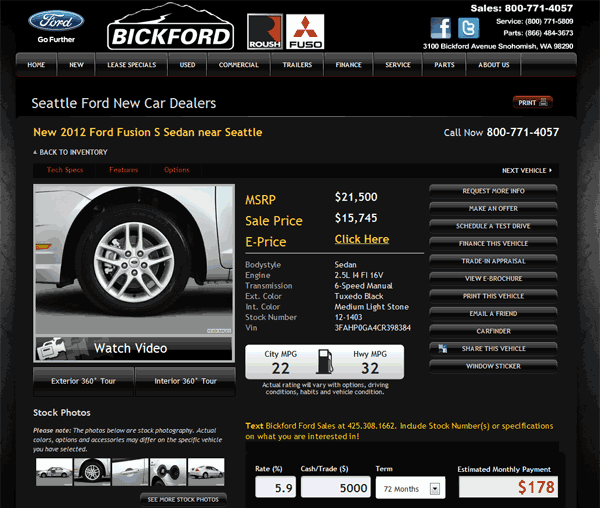This screenshot has height=508, width=600.
Task: Open the CarFinder button
Action: (493, 331)
